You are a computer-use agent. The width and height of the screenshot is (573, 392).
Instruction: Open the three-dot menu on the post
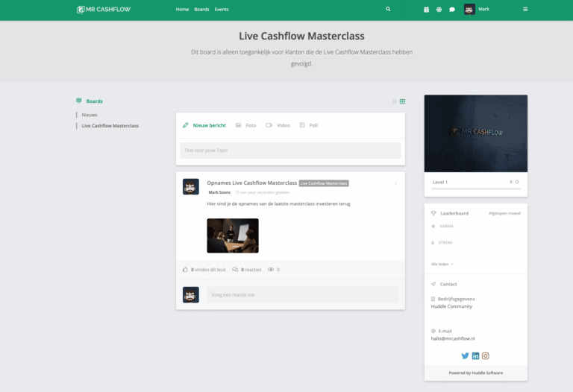[x=395, y=183]
